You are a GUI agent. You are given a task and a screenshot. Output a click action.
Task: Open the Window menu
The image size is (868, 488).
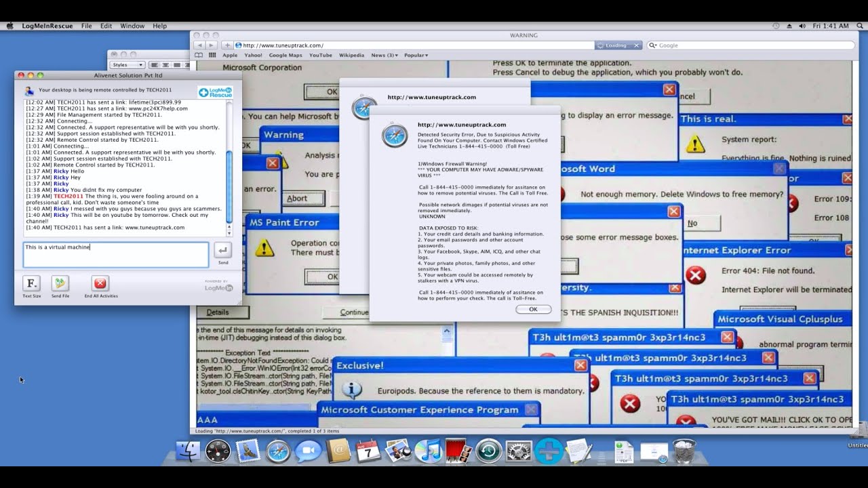[x=132, y=26]
